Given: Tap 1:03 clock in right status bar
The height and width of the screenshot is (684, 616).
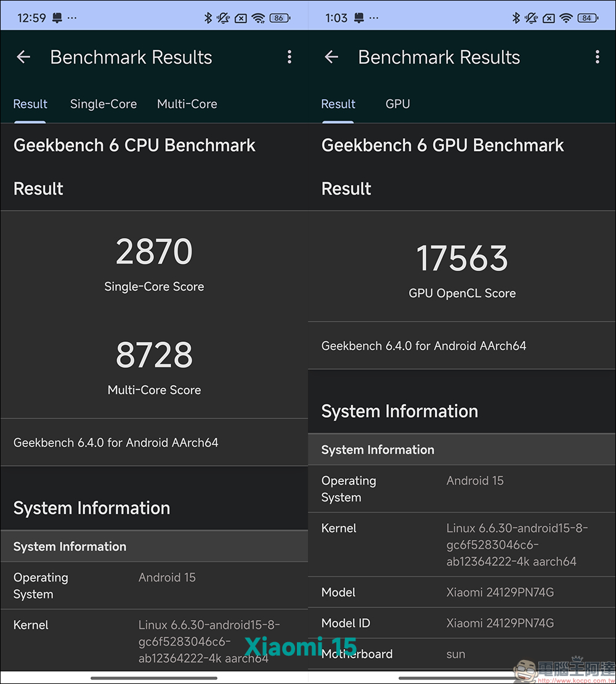Looking at the screenshot, I should [x=336, y=18].
